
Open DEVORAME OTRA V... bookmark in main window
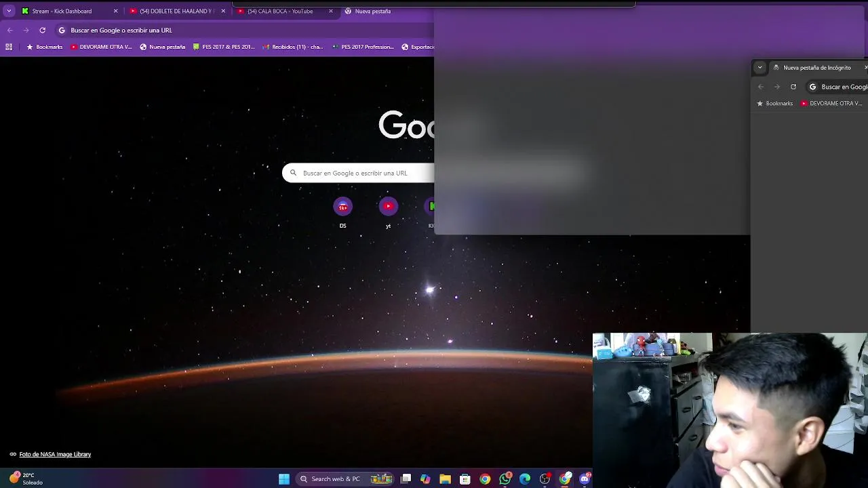(x=101, y=47)
